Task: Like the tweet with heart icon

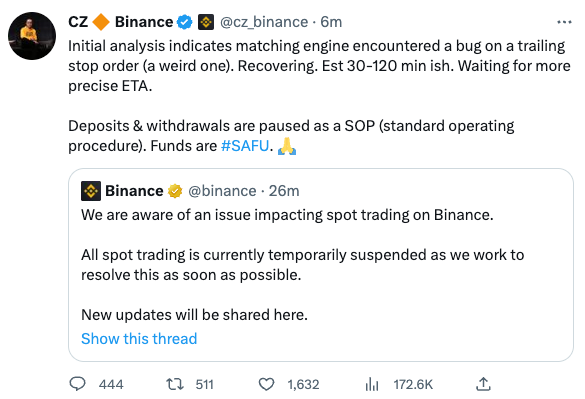Action: point(266,384)
